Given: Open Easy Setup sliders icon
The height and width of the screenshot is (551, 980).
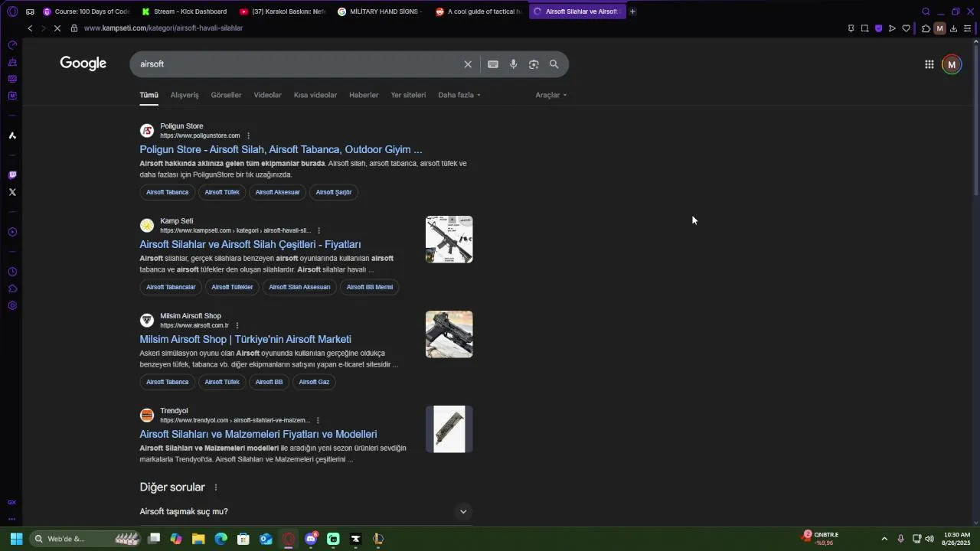Looking at the screenshot, I should (967, 28).
